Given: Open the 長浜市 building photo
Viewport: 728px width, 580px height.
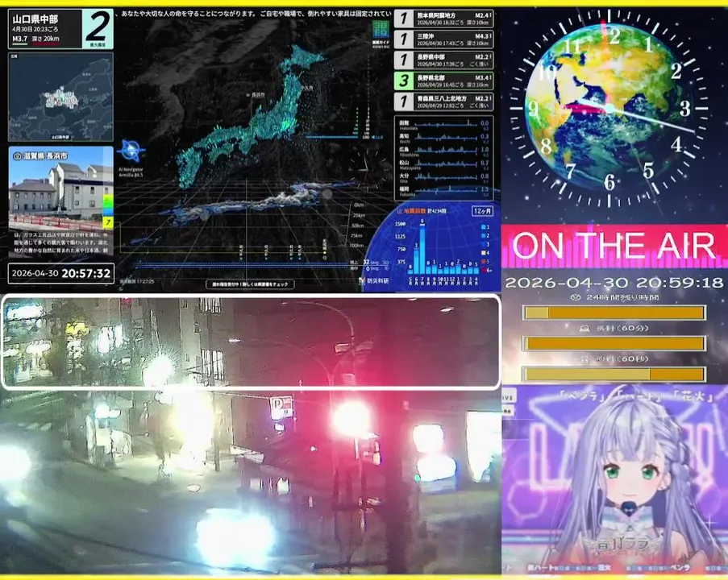Looking at the screenshot, I should 60,190.
